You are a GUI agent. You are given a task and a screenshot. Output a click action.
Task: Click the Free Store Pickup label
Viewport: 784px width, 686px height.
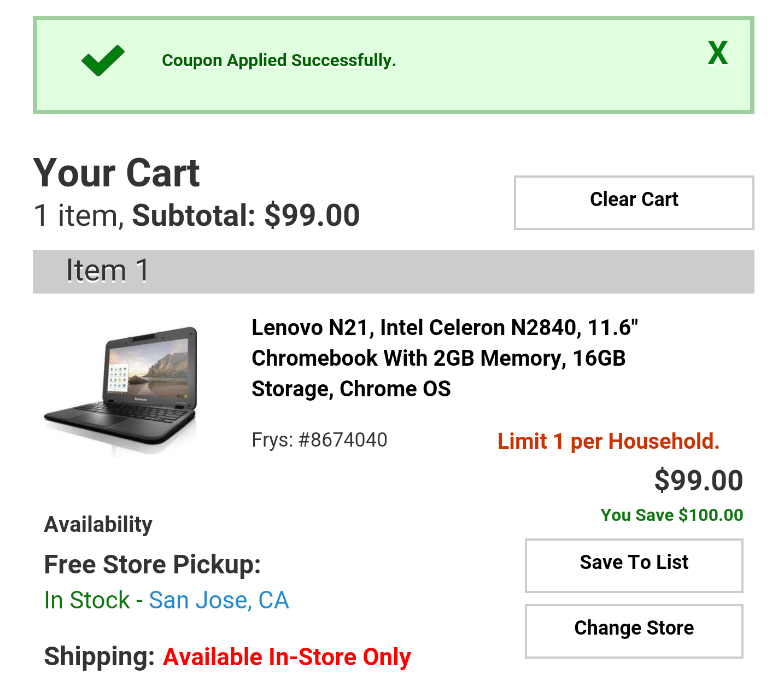153,564
